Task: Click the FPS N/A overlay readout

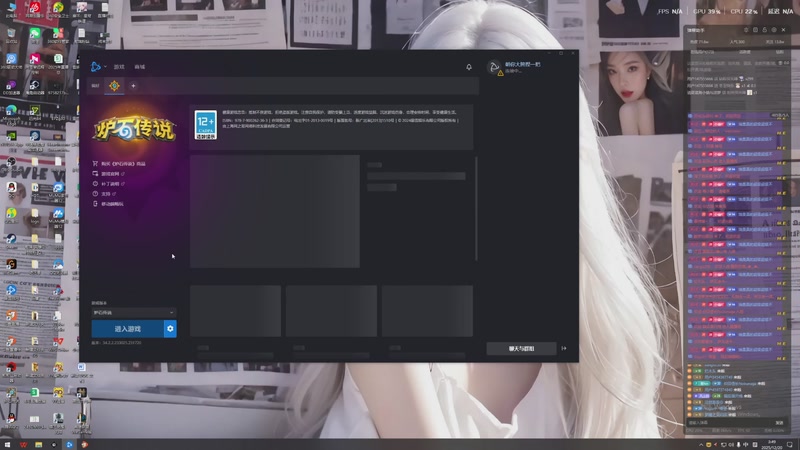Action: click(x=670, y=11)
